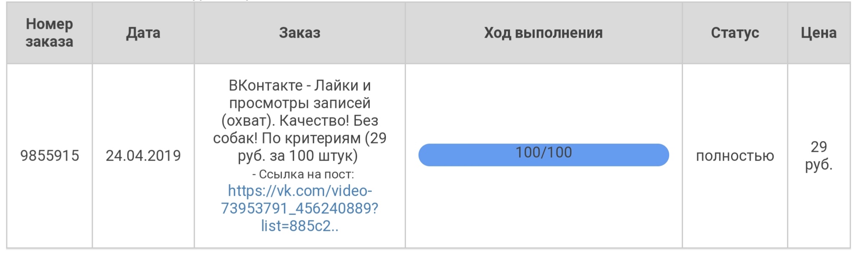Viewport: 868px width, 263px height.
Task: Click the date 24.04.2019
Action: (143, 156)
